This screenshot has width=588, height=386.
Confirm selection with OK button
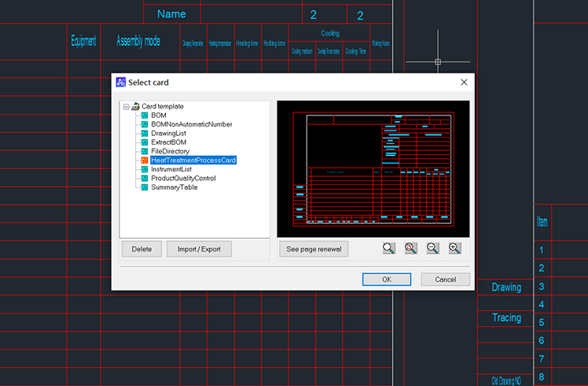[x=386, y=279]
